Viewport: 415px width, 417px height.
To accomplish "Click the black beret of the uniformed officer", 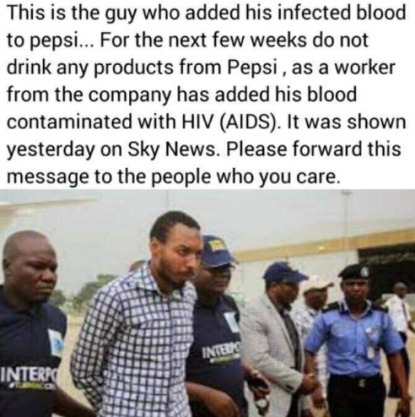I will click(354, 271).
